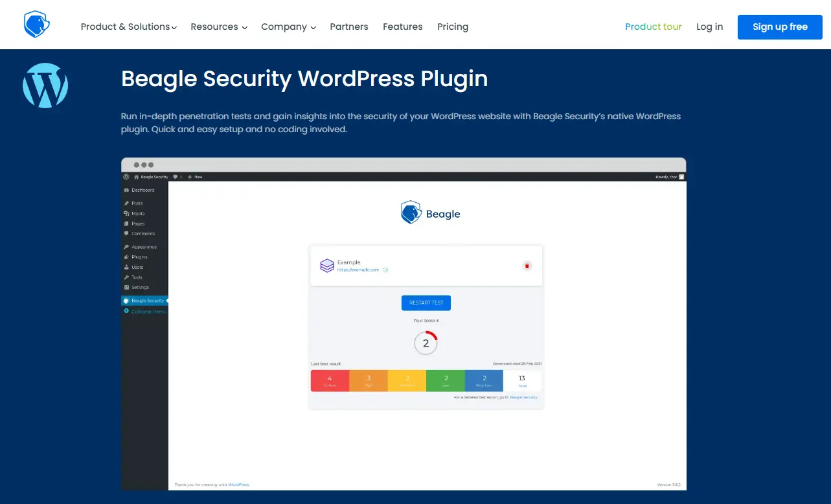
Task: Click the comments bubble icon in admin bar
Action: click(176, 176)
